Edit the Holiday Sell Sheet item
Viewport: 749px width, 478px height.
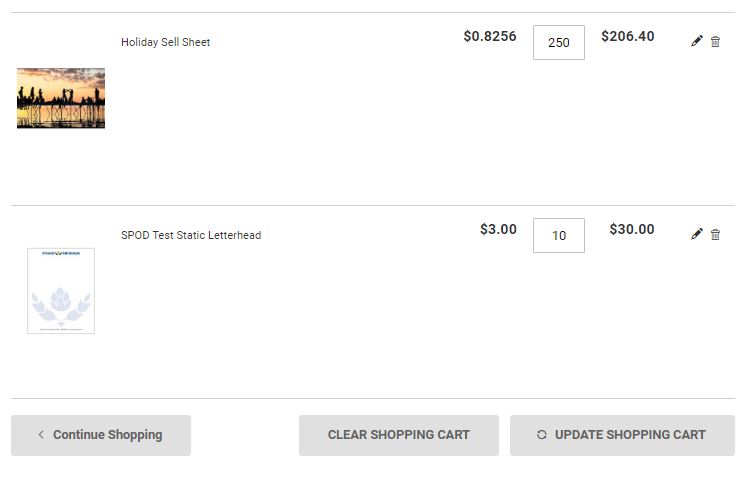pyautogui.click(x=697, y=42)
